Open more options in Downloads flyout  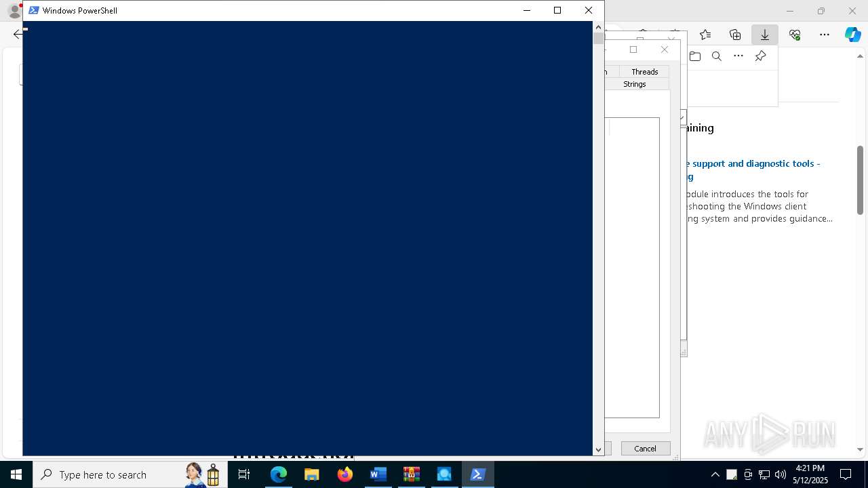[738, 56]
